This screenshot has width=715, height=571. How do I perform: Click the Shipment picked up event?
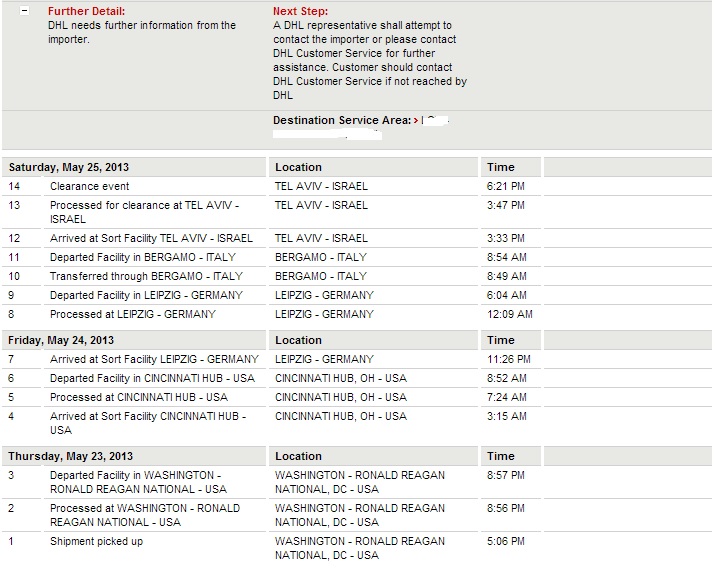pos(96,541)
